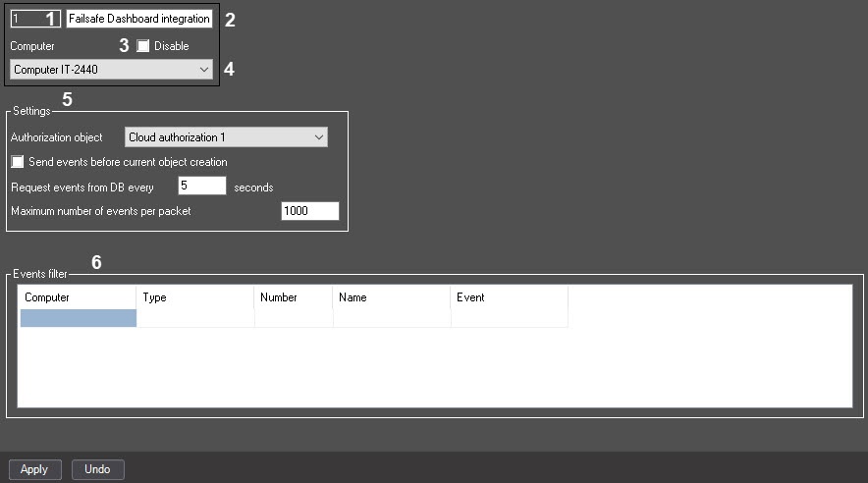Screen dimensions: 868x483
Task: Expand the Computer dropdown arrow
Action: pos(203,70)
